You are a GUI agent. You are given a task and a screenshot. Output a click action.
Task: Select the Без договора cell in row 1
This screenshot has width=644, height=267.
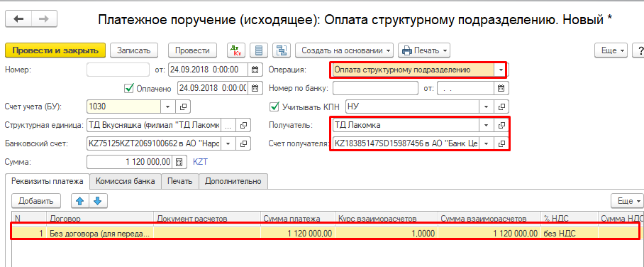point(100,233)
